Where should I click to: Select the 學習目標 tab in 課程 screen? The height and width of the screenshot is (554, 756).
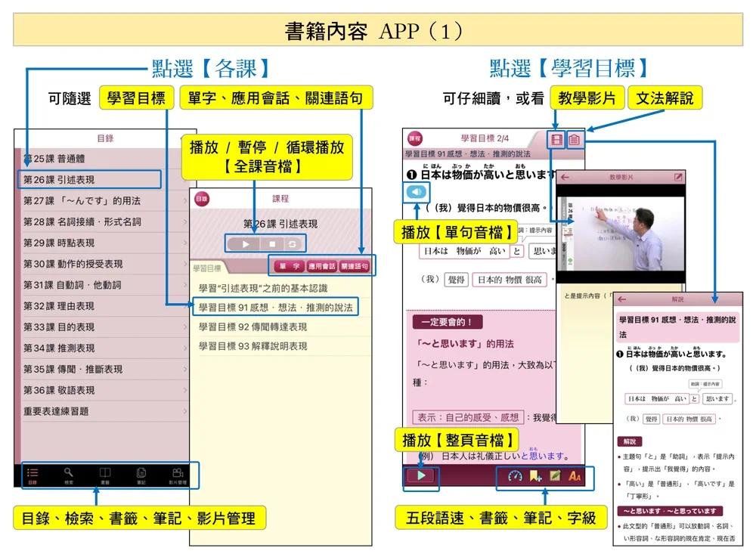tap(207, 268)
